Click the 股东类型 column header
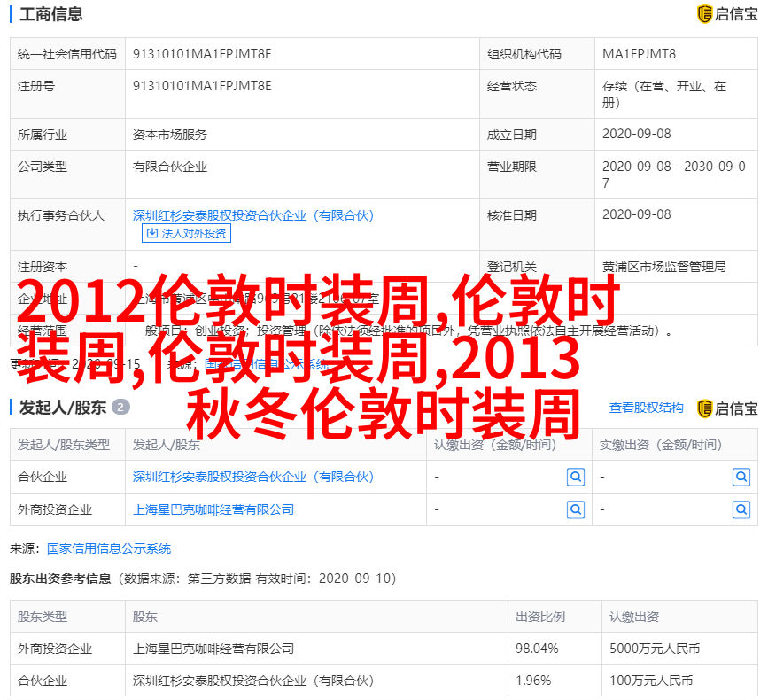 [43, 618]
